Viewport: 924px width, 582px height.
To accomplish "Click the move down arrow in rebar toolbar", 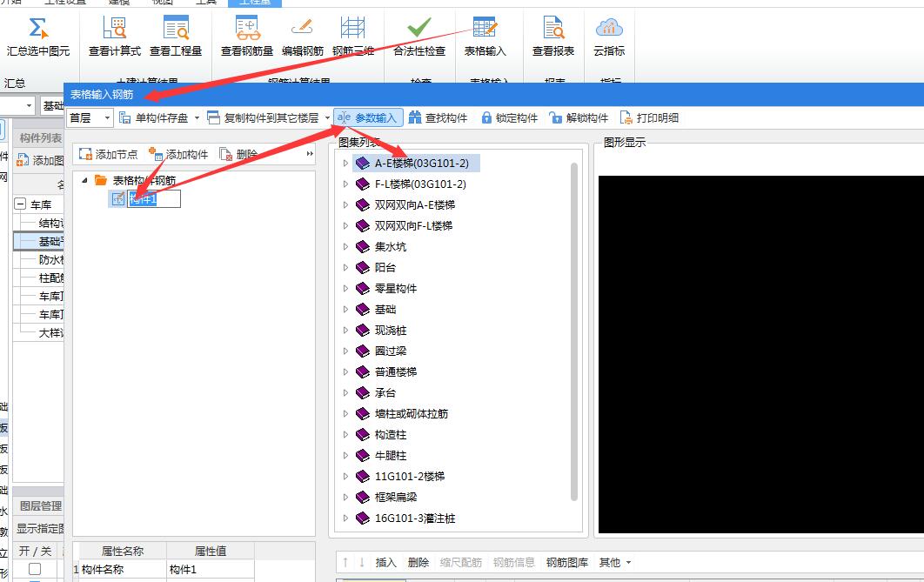I will (361, 563).
